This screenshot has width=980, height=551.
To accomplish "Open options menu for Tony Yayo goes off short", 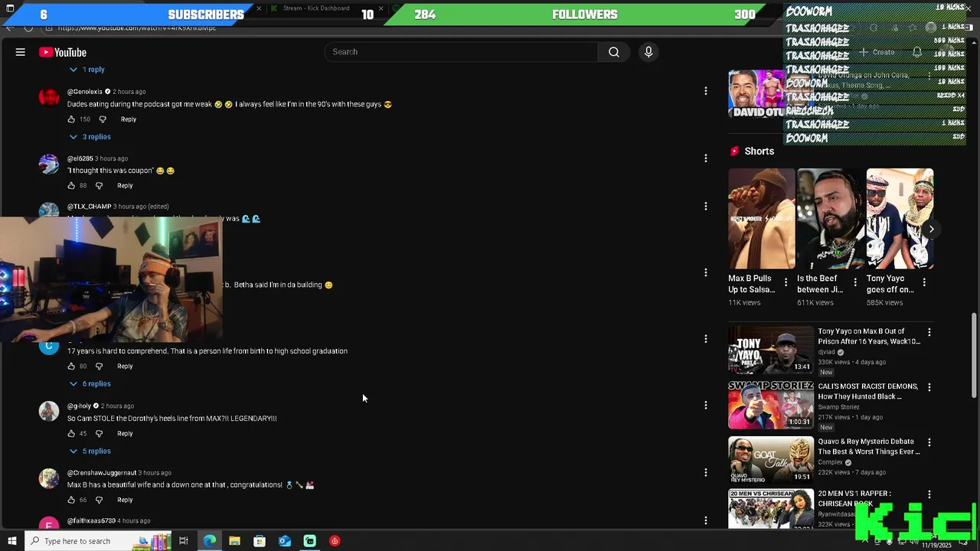I will tap(924, 282).
